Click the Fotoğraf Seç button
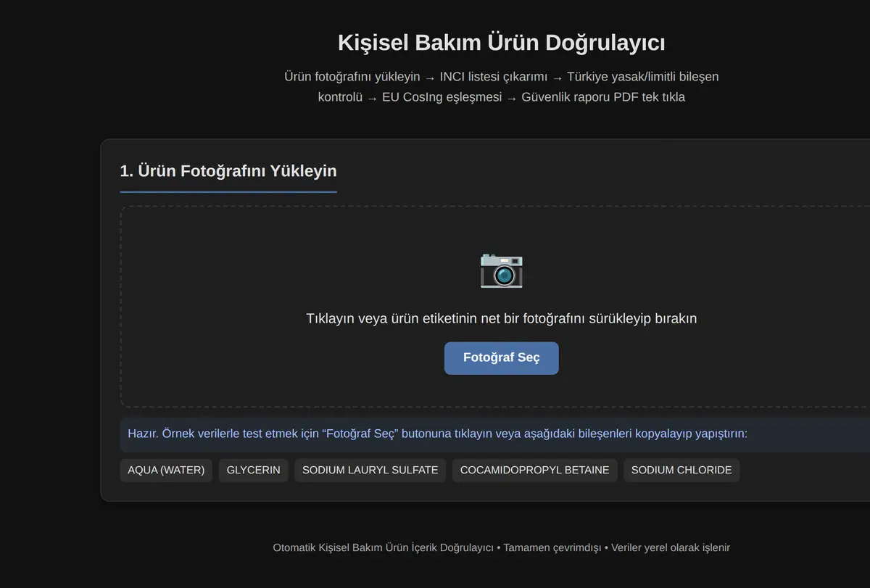 coord(501,358)
